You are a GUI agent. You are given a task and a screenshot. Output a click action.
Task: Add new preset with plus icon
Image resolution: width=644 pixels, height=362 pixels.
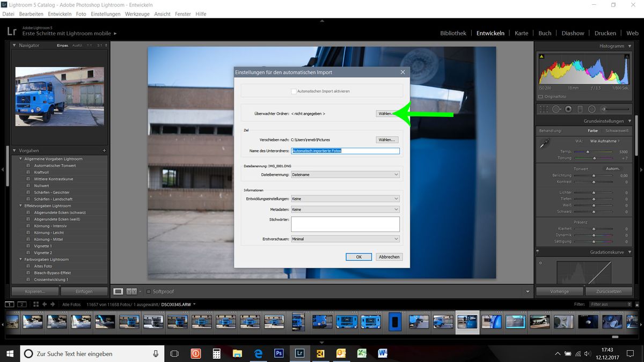(x=104, y=151)
